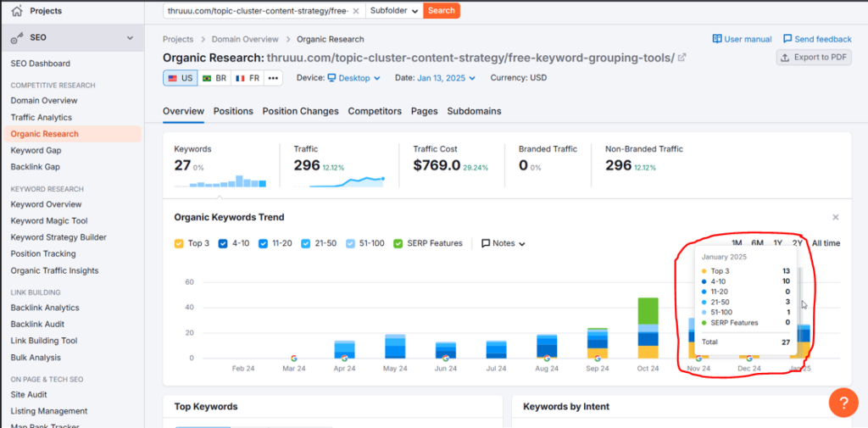Click Google update marker at Aug 24
The width and height of the screenshot is (868, 428).
547,359
